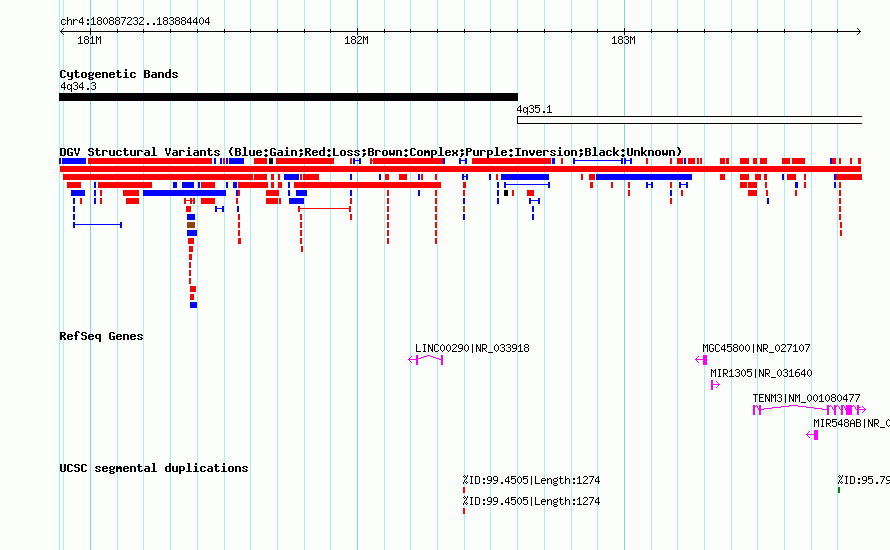Select the MIR548AB magenta gene arrow glyph
The image size is (890, 550).
(x=812, y=435)
